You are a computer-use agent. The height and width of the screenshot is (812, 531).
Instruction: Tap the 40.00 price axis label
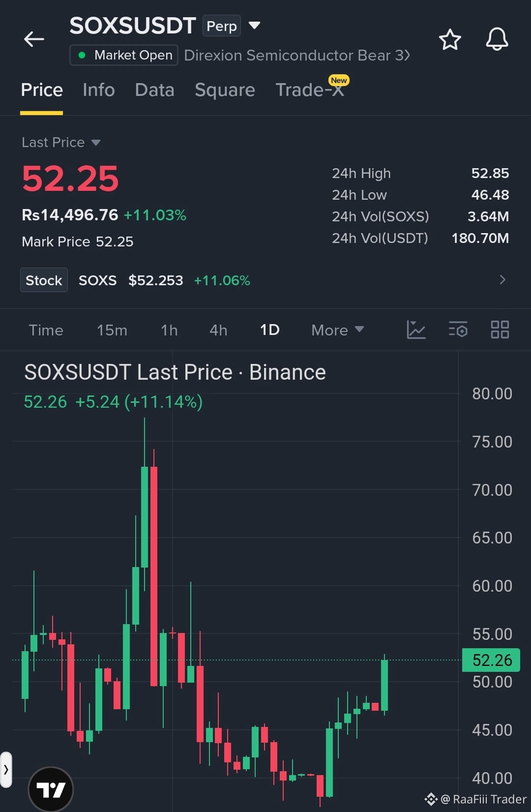(492, 778)
